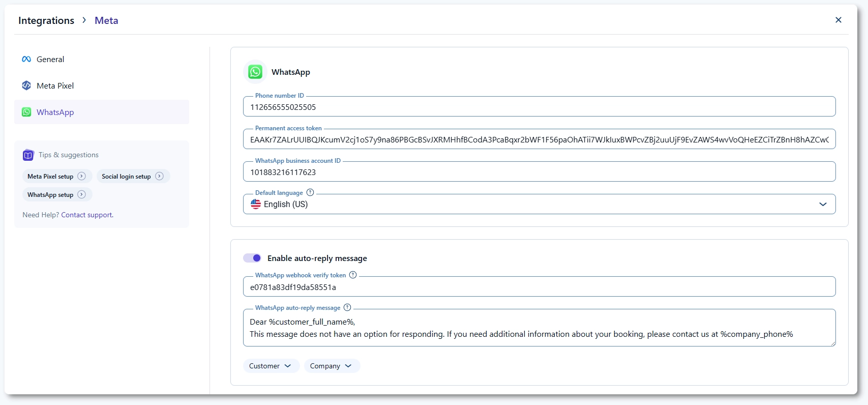Click the arrow icon on Social login setup

(159, 176)
